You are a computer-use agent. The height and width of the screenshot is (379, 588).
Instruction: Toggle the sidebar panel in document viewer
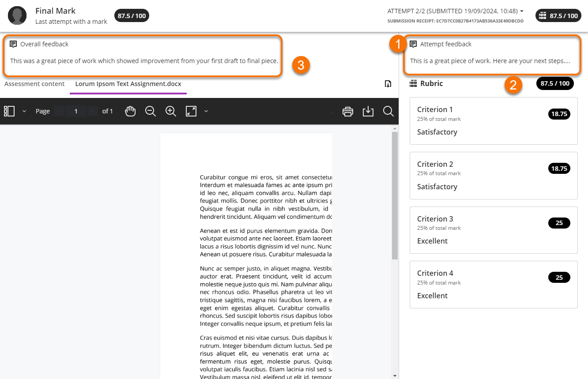pyautogui.click(x=9, y=111)
